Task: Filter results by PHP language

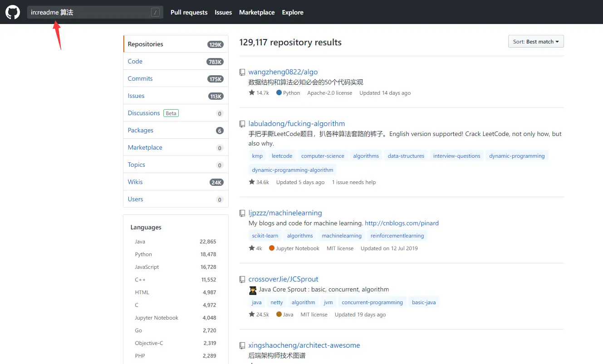Action: pyautogui.click(x=176, y=356)
